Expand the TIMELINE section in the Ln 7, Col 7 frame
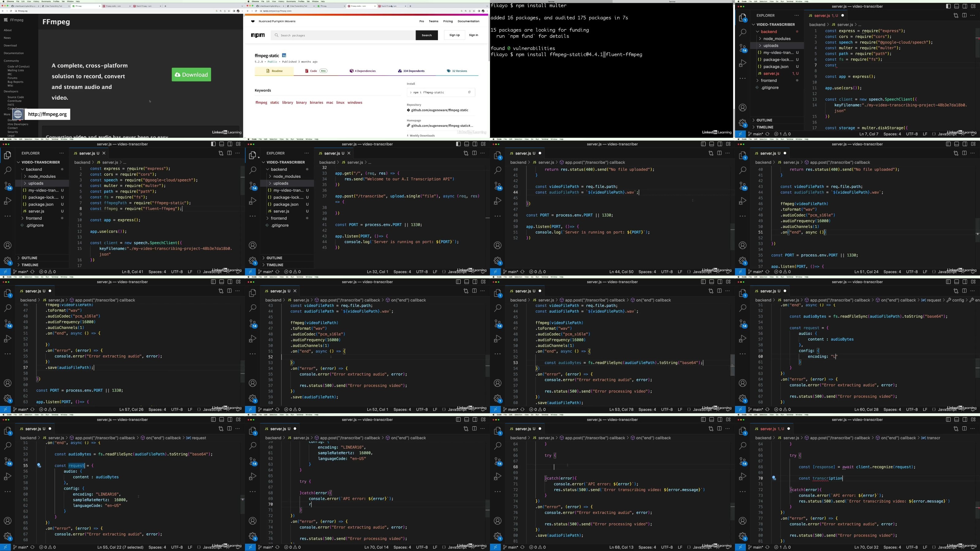Viewport: 980px width, 551px height. point(777,127)
